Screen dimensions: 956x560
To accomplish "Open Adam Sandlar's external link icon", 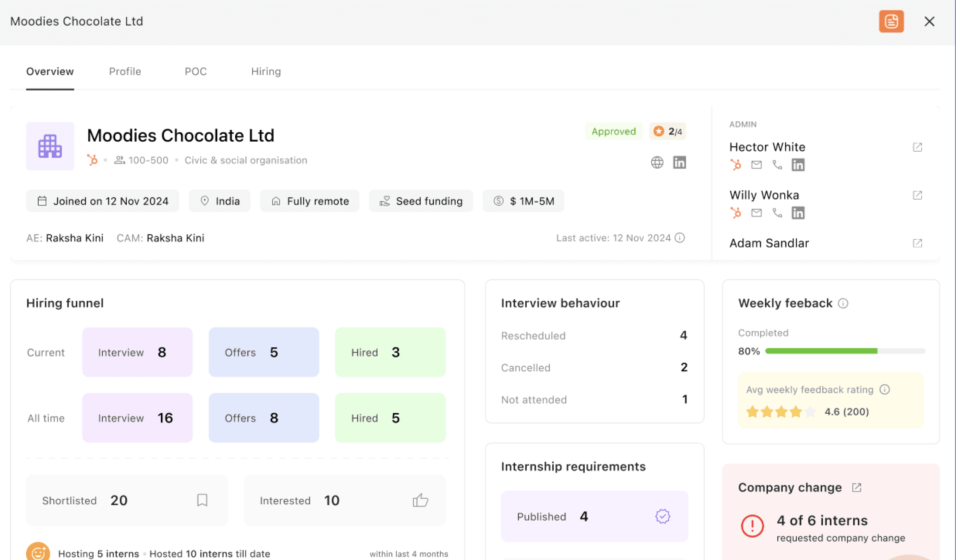I will (917, 243).
